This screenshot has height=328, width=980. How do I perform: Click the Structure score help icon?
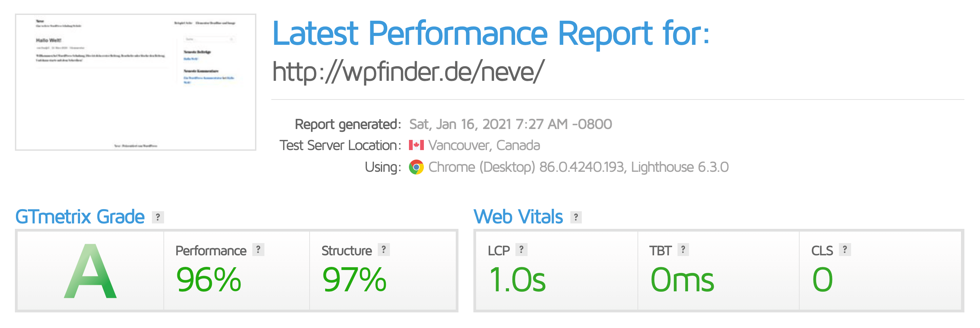tap(384, 250)
